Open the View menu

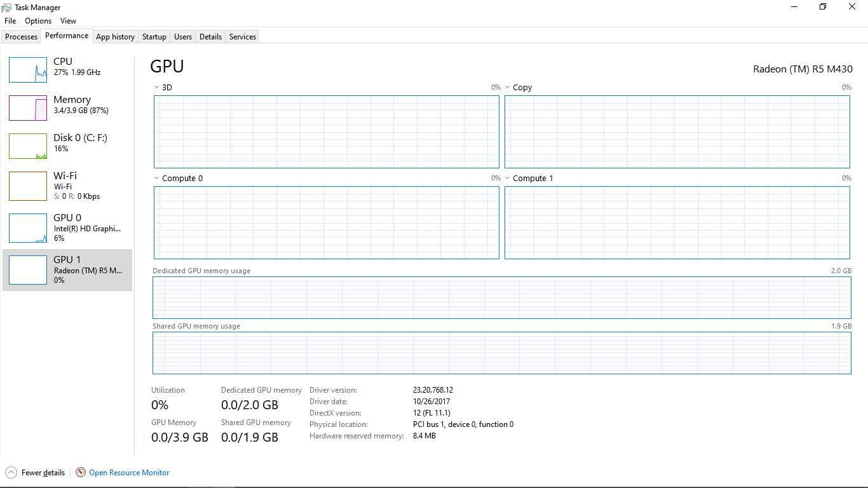(69, 21)
